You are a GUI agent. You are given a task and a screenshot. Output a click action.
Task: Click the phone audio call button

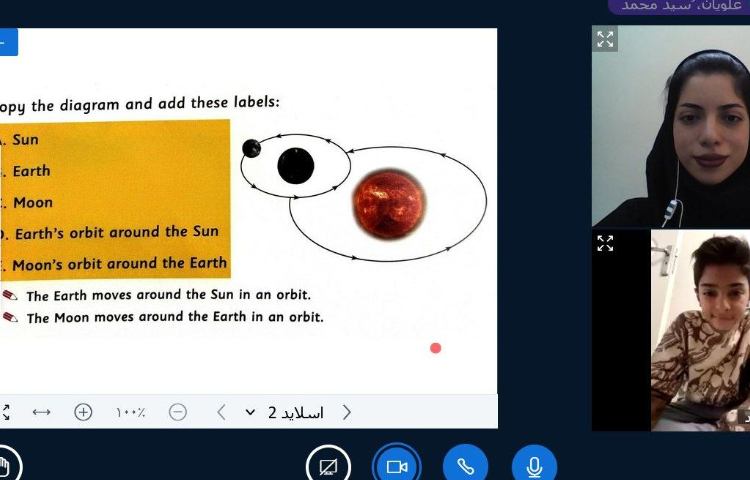465,466
